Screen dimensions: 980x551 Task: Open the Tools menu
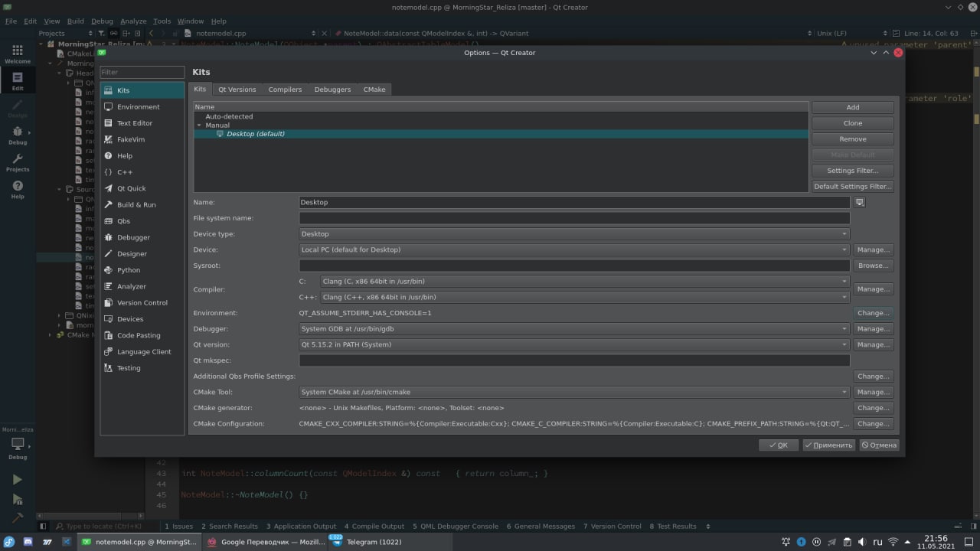click(162, 21)
